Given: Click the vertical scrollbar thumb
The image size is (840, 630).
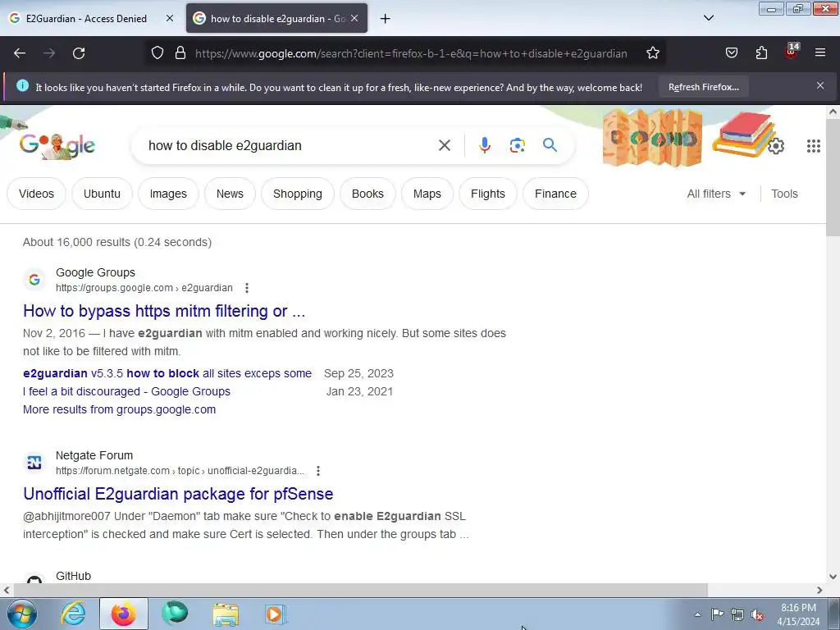Looking at the screenshot, I should 833,177.
